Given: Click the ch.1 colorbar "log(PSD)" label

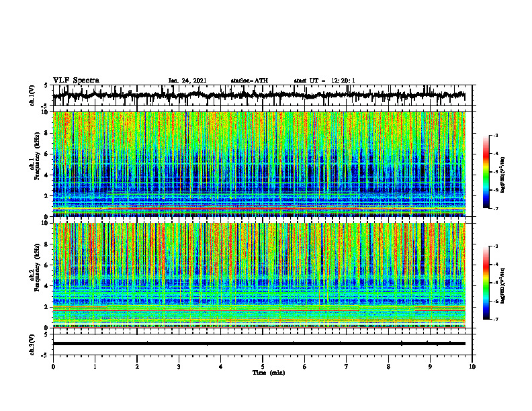Looking at the screenshot, I should click(x=503, y=175).
